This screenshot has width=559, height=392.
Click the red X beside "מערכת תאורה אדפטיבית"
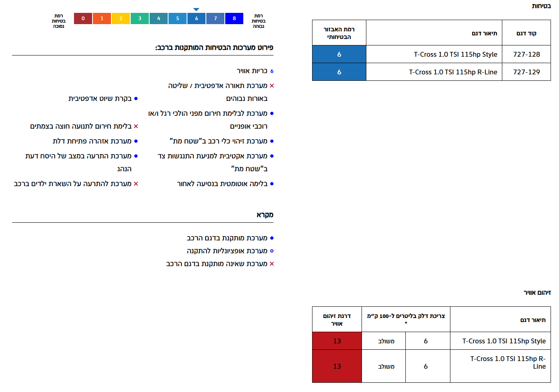272,86
